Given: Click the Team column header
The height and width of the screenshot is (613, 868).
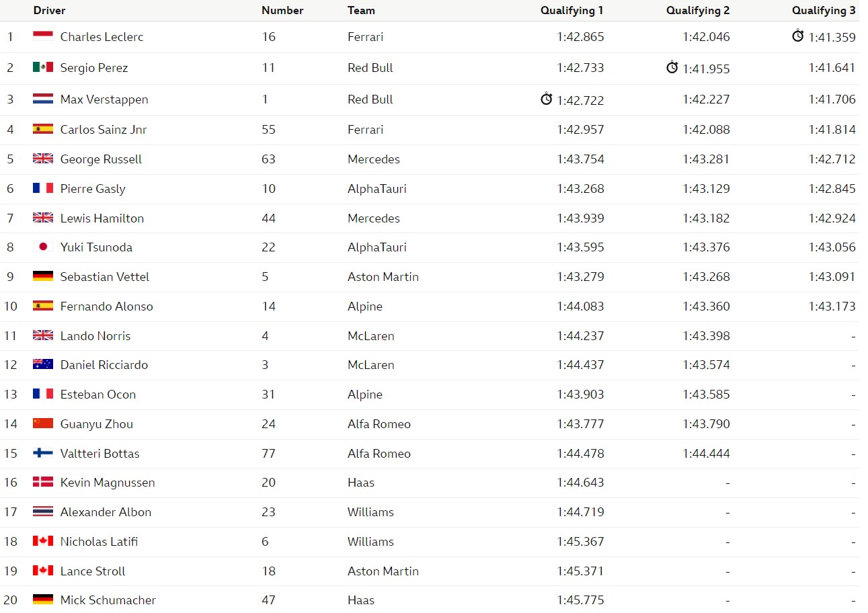Looking at the screenshot, I should point(361,10).
